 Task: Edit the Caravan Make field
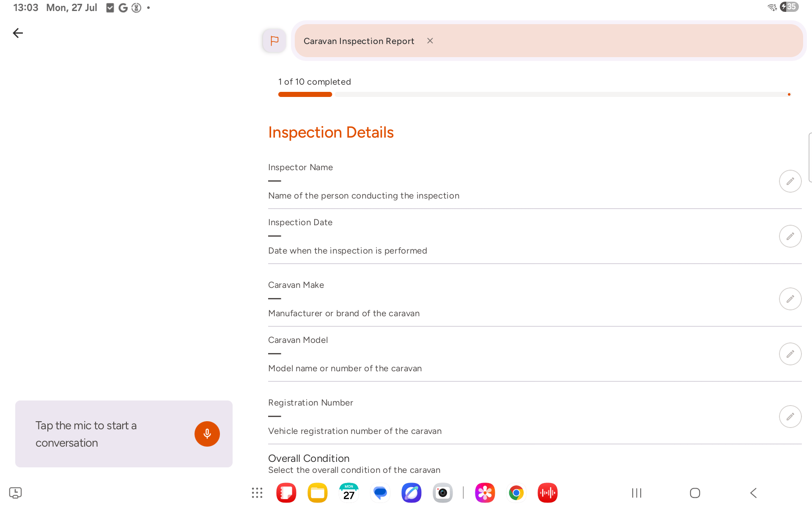click(790, 299)
